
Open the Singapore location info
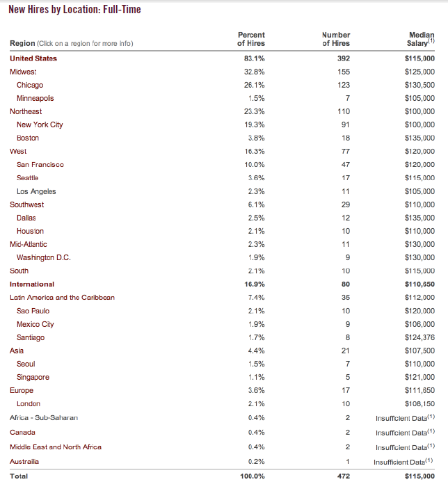(33, 377)
